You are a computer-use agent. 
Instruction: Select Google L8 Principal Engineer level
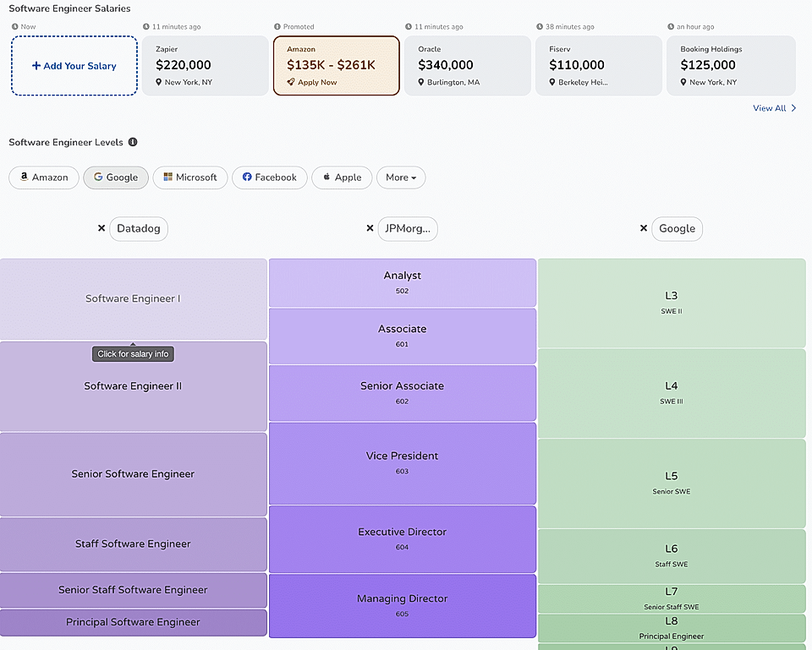pyautogui.click(x=672, y=628)
